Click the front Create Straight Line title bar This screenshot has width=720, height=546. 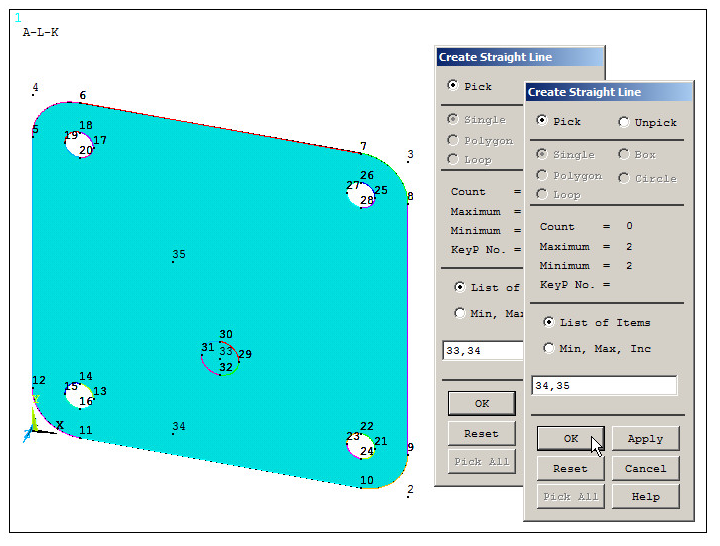coord(609,92)
